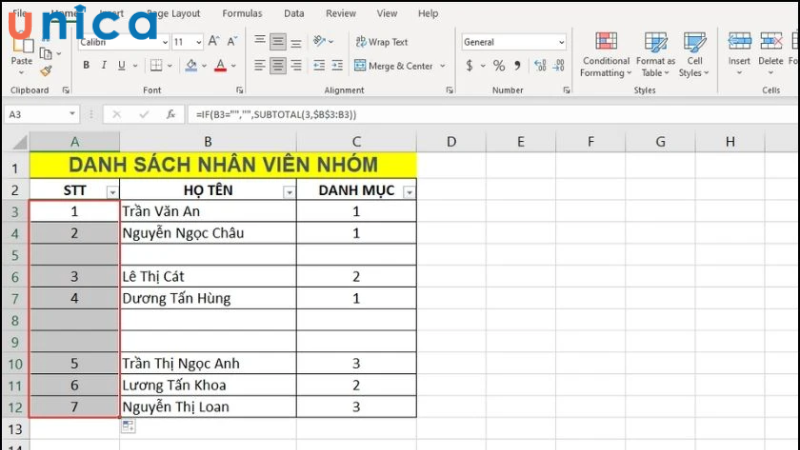Select Top Align icon
The height and width of the screenshot is (450, 800).
point(260,41)
